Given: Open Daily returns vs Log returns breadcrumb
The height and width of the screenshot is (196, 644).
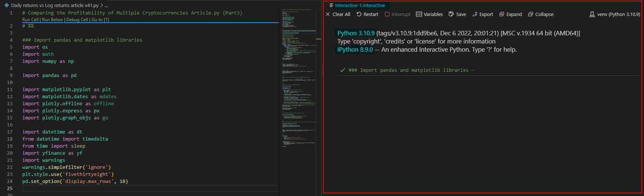Looking at the screenshot, I should pyautogui.click(x=55, y=6).
